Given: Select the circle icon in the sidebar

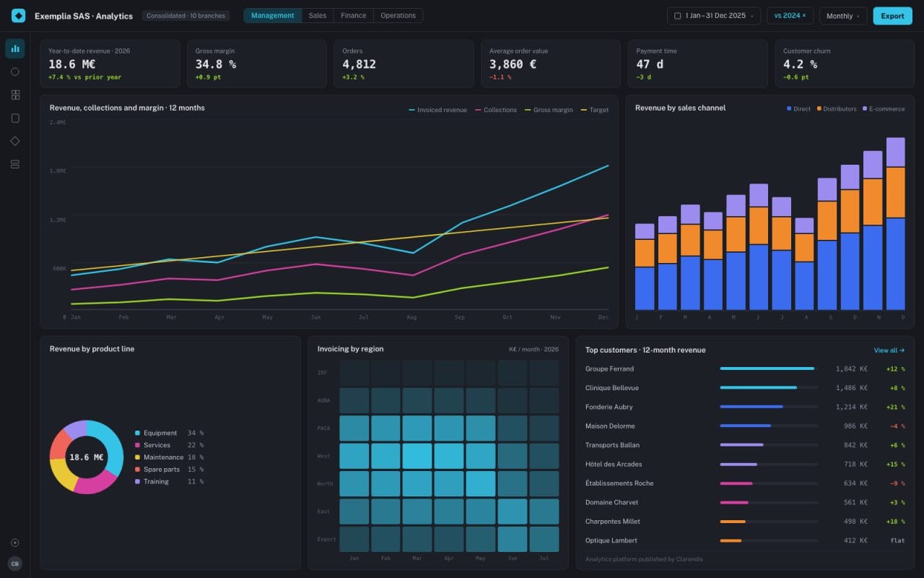Looking at the screenshot, I should point(15,72).
